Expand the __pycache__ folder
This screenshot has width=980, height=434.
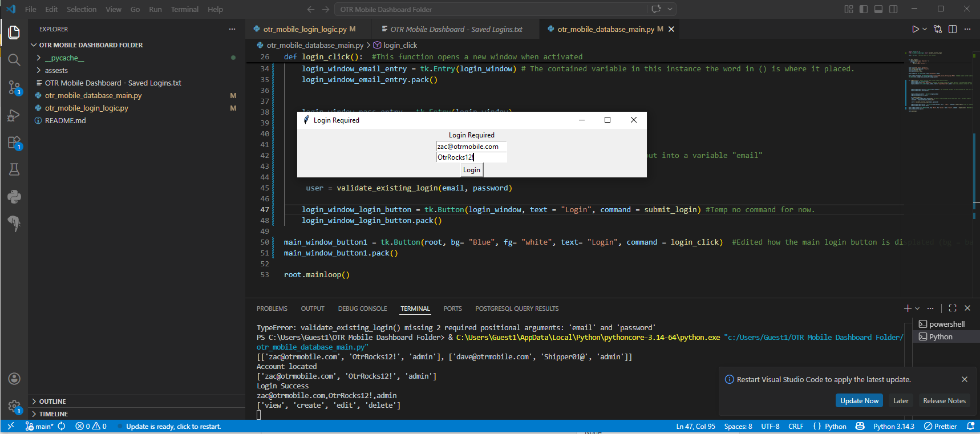(137, 58)
